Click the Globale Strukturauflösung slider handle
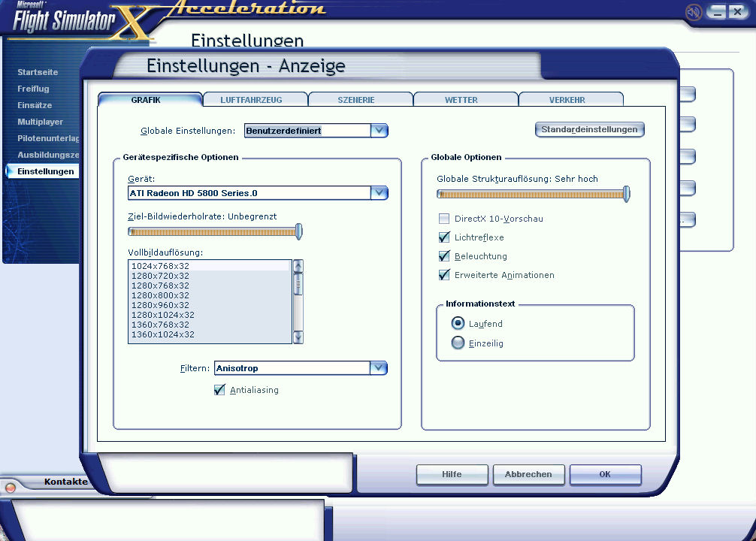 tap(626, 194)
